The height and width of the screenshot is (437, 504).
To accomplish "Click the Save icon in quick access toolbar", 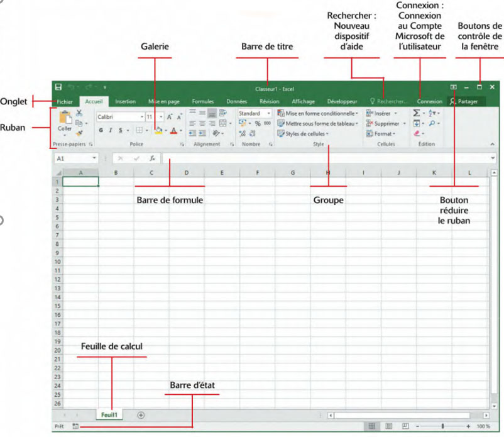I will [58, 87].
